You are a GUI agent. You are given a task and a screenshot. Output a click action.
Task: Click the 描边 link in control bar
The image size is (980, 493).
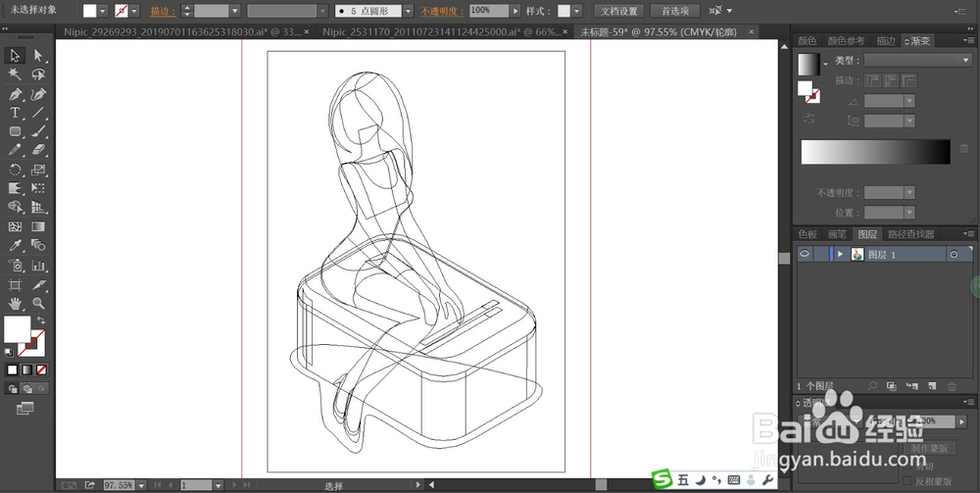click(163, 11)
